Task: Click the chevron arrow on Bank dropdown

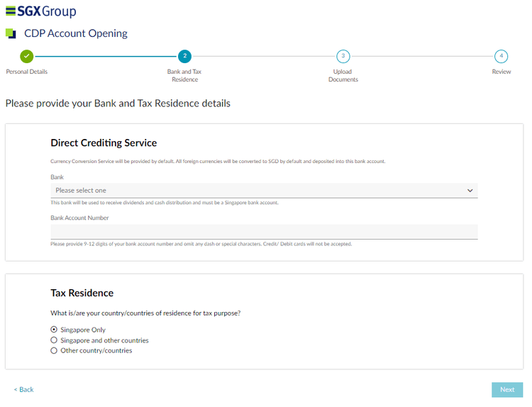Action: pyautogui.click(x=470, y=190)
